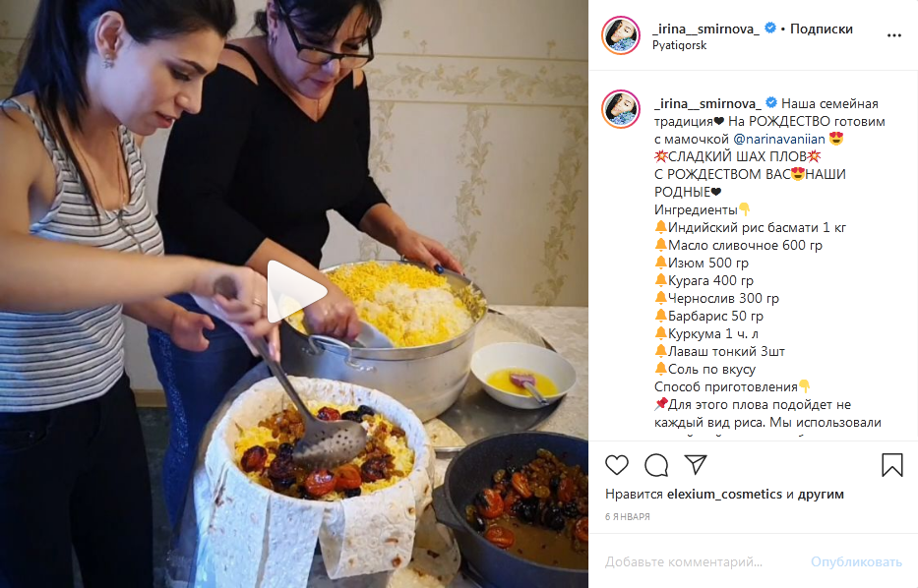This screenshot has height=588, width=918.
Task: Like the post with the heart icon
Action: pyautogui.click(x=617, y=465)
